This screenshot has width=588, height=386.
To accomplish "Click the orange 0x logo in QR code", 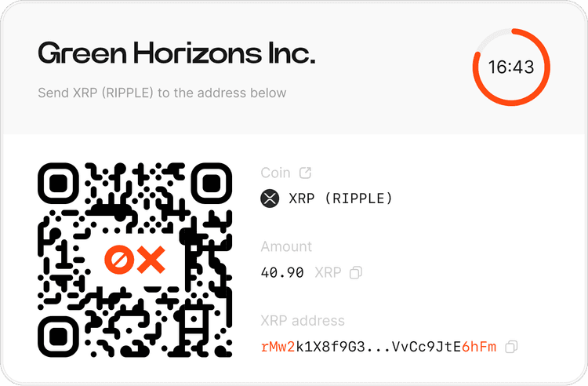I will (135, 260).
